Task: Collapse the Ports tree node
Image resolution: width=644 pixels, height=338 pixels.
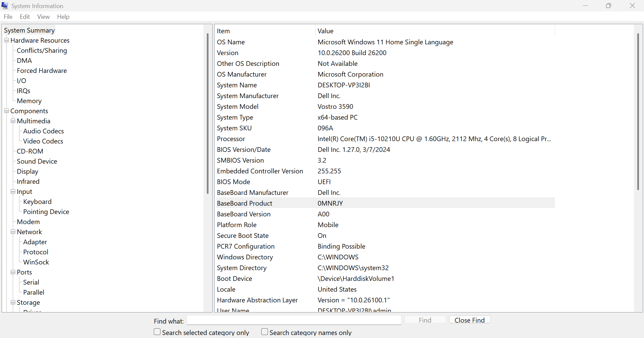Action: coord(13,272)
